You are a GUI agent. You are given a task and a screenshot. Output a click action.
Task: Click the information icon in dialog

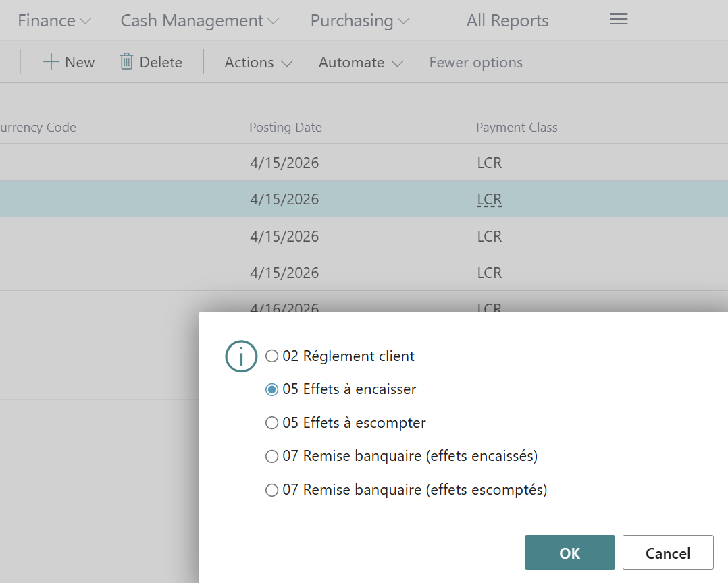click(x=240, y=356)
